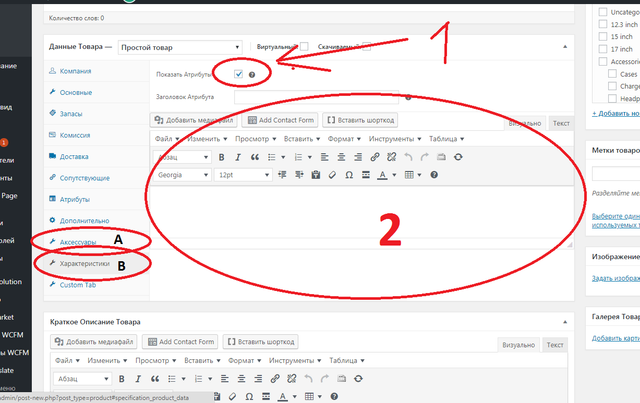Check the Chargers subcategory checkbox

pos(612,86)
